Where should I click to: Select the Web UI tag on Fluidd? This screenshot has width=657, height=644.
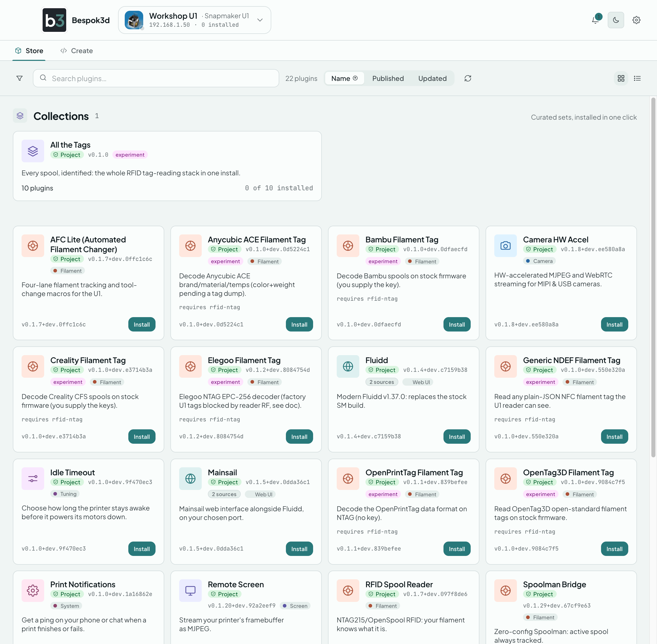[x=418, y=382]
